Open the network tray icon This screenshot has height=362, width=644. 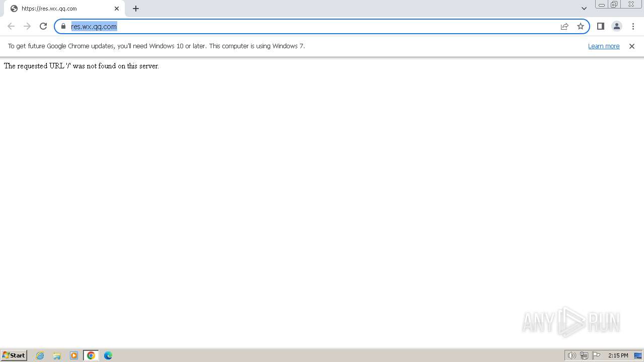coord(584,355)
